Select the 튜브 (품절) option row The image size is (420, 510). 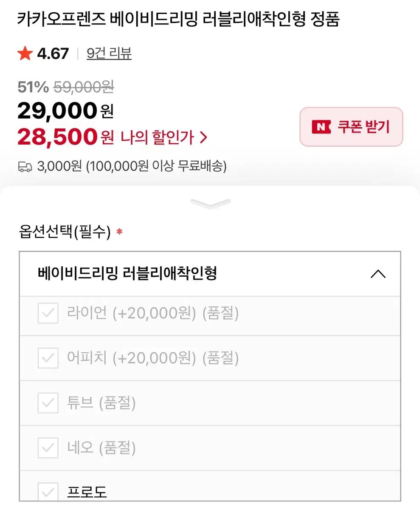[210, 403]
